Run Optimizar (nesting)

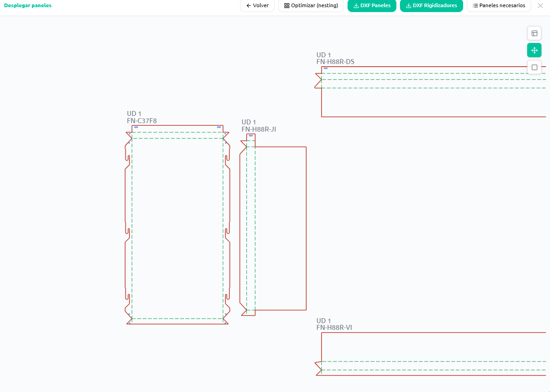tap(311, 6)
